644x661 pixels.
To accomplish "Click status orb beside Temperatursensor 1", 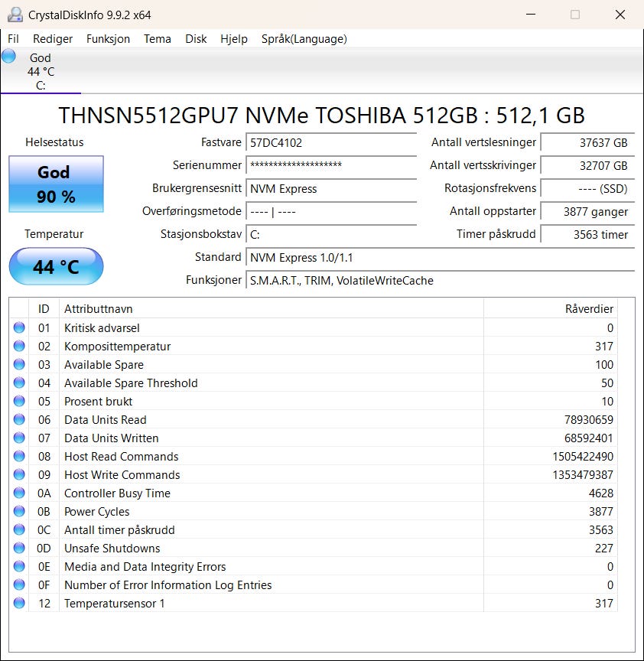I will [x=19, y=603].
